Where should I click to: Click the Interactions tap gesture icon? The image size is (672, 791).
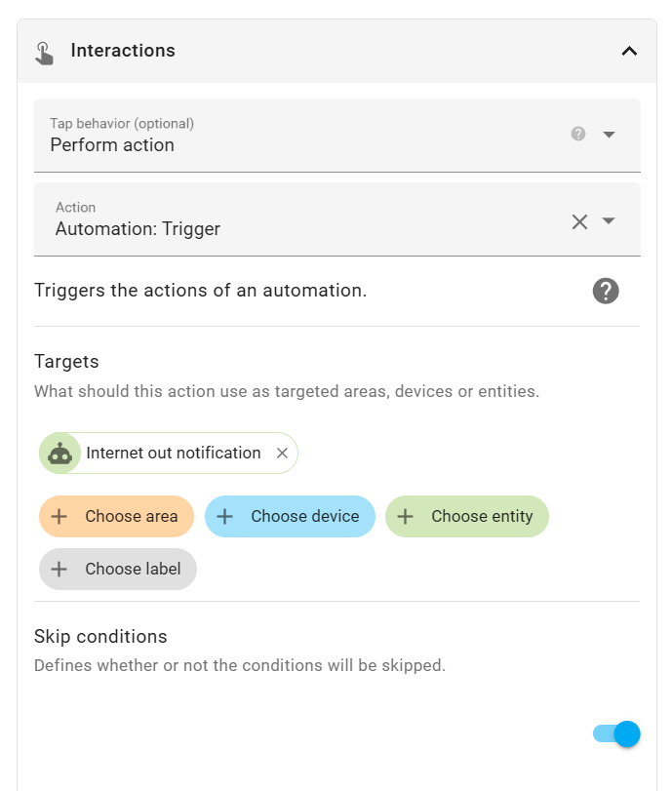coord(44,52)
